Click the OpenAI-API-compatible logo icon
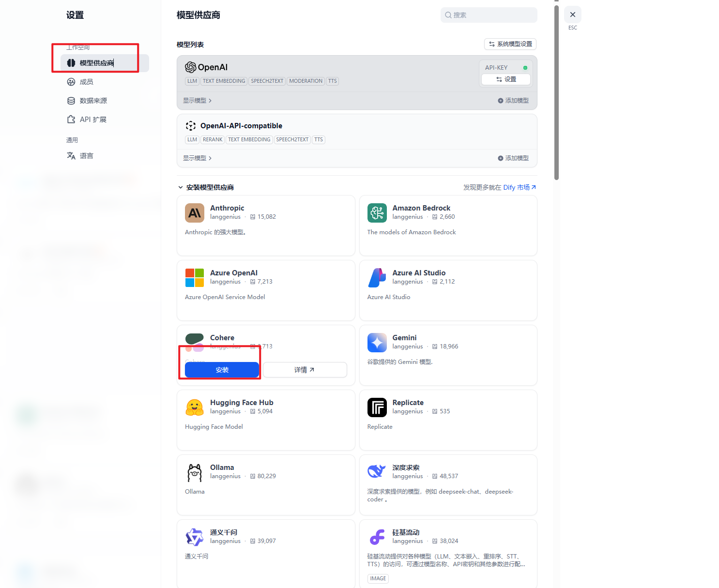719x588 pixels. pyautogui.click(x=191, y=126)
